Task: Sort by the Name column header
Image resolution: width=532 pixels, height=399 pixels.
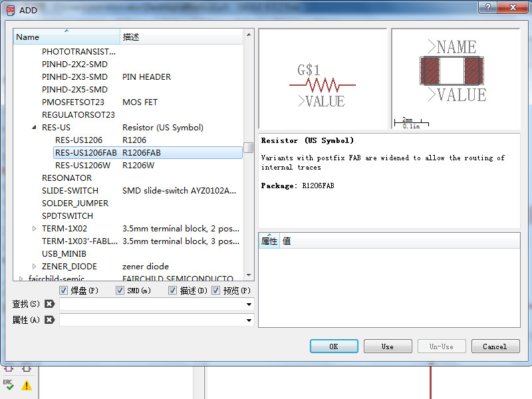Action: click(66, 37)
